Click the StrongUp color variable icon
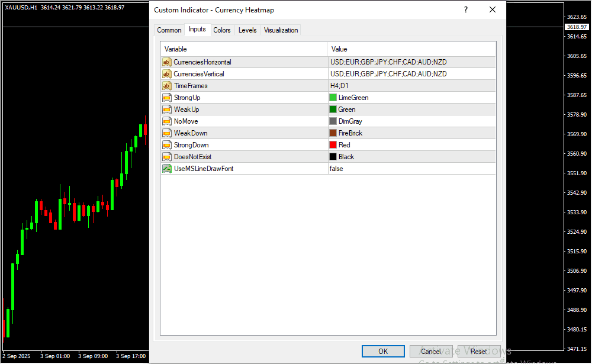 [167, 98]
